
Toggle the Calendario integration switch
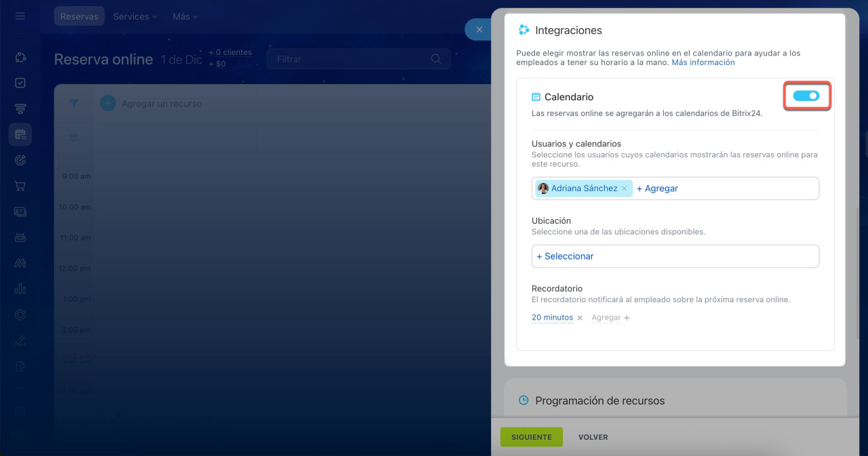click(806, 96)
